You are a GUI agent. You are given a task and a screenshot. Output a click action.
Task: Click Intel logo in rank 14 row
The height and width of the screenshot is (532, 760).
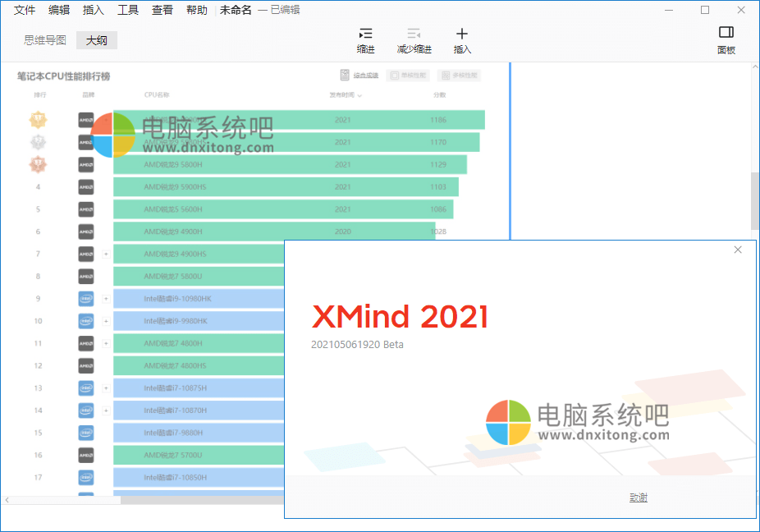click(86, 410)
